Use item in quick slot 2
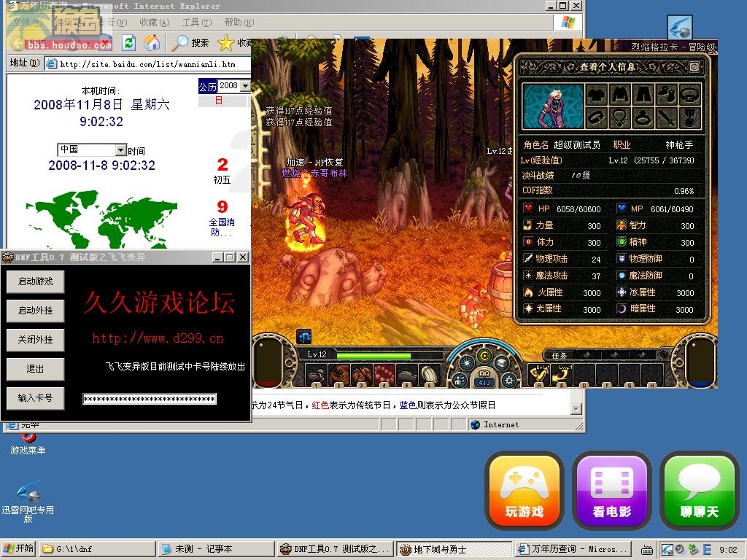Viewport: 747px width, 560px height. pos(338,374)
